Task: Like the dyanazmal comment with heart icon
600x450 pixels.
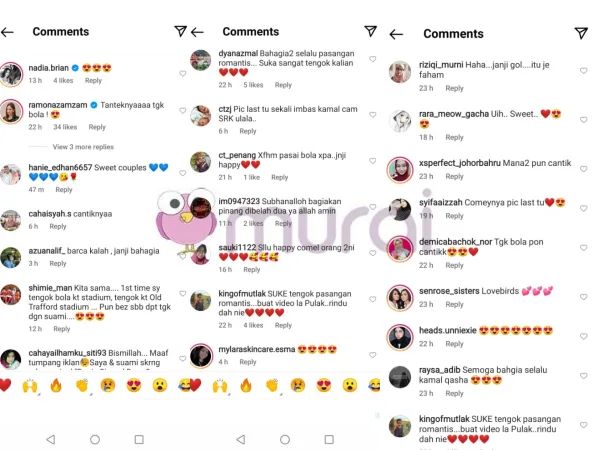Action: (372, 59)
